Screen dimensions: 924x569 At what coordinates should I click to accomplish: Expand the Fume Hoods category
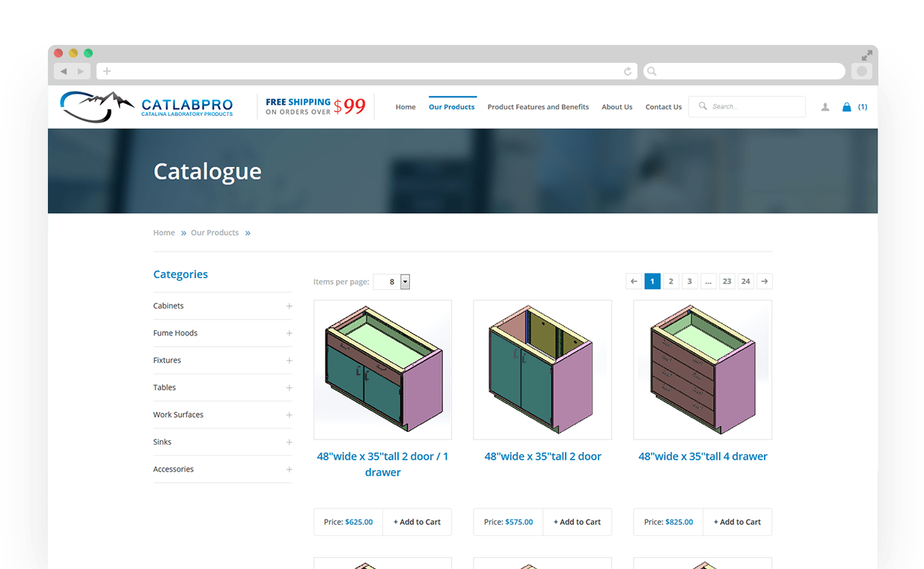tap(289, 333)
